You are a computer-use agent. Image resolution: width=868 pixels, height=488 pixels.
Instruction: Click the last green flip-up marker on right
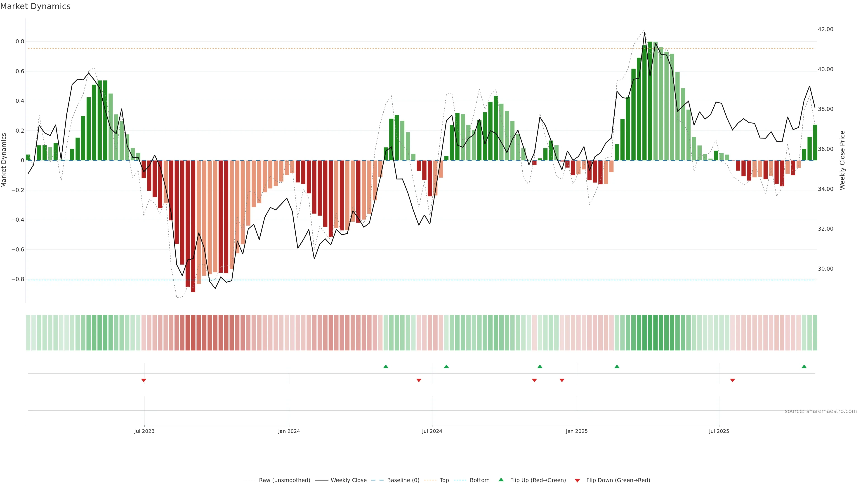click(804, 366)
